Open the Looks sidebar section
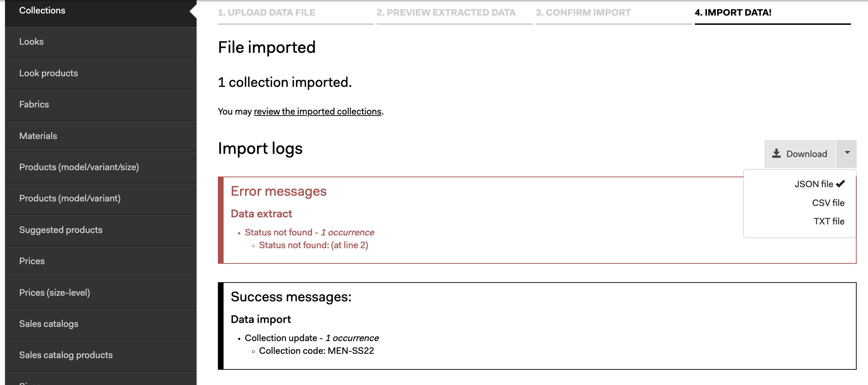The height and width of the screenshot is (385, 868). (x=101, y=42)
